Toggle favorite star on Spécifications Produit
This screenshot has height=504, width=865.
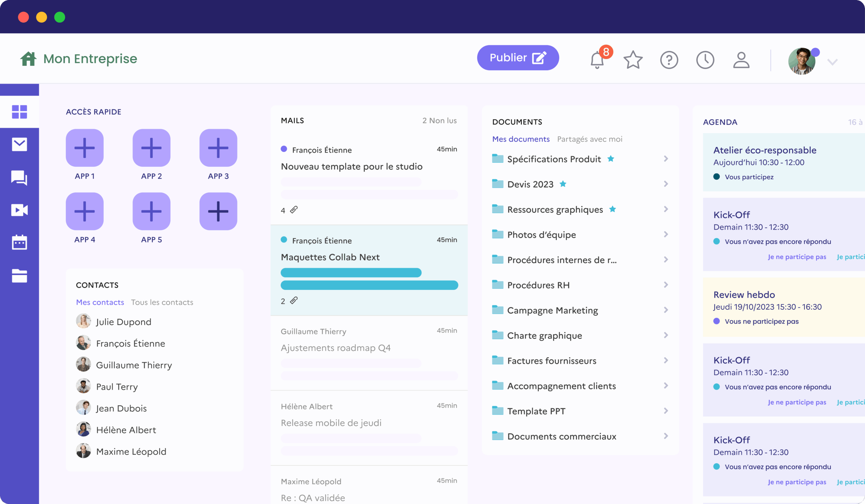pyautogui.click(x=611, y=159)
